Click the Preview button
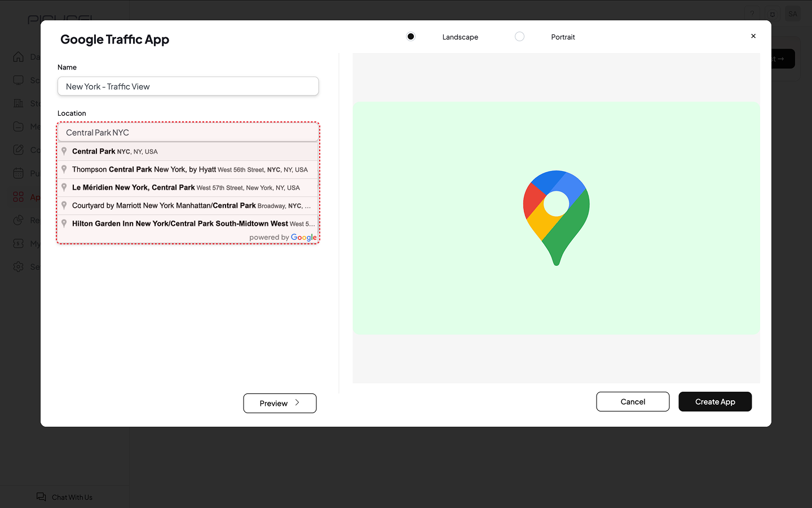This screenshot has width=812, height=508. click(280, 403)
